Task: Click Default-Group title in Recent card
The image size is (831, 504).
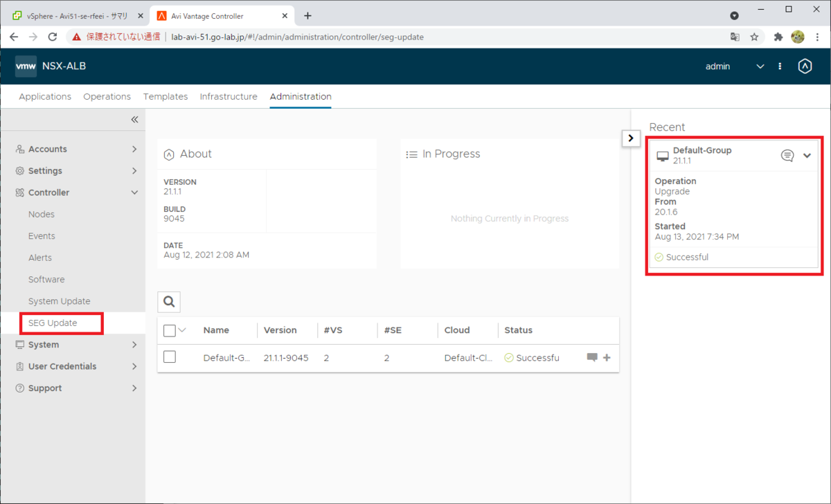Action: [x=702, y=150]
